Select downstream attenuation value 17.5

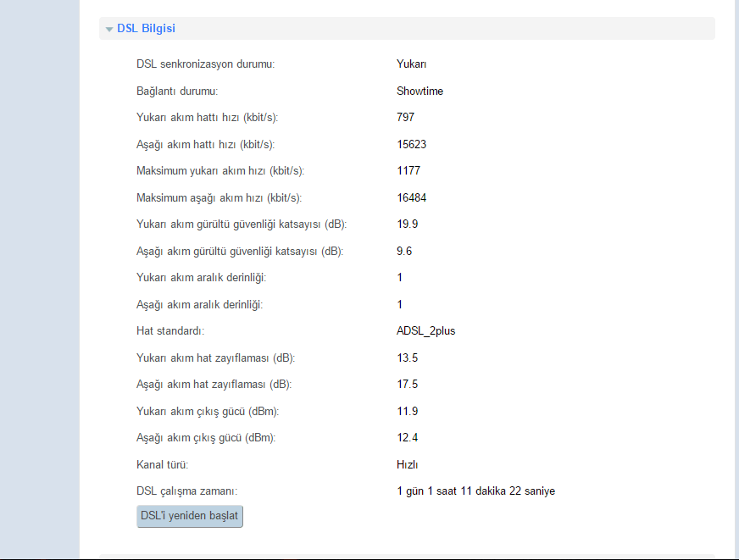coord(408,385)
